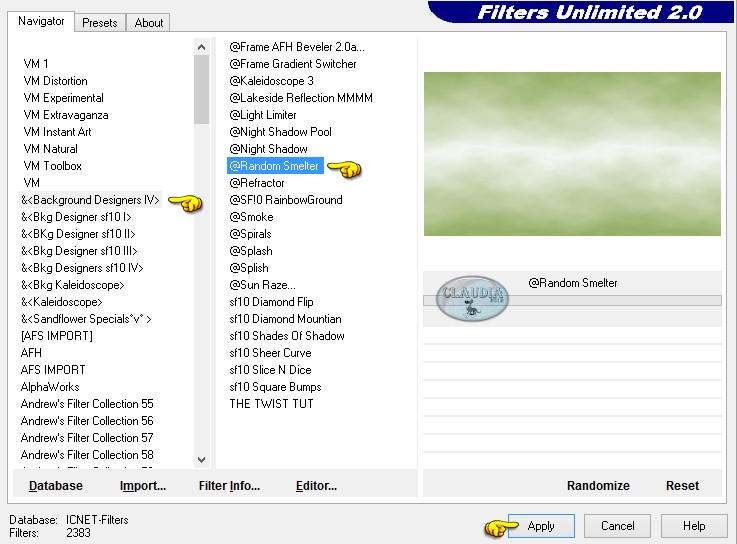Select Andrew's Filter Collection 56
This screenshot has width=737, height=544.
(x=87, y=420)
